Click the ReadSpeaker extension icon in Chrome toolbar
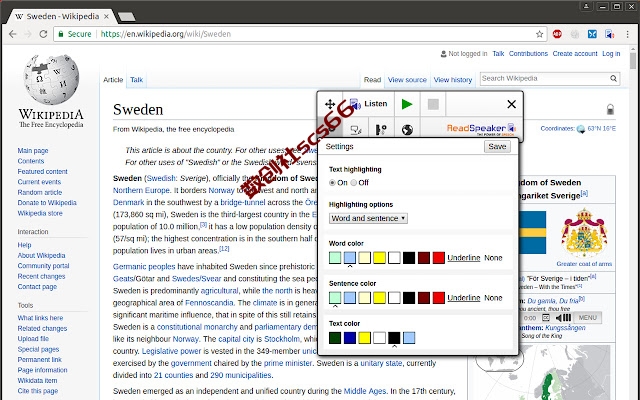640x400 pixels. point(610,34)
